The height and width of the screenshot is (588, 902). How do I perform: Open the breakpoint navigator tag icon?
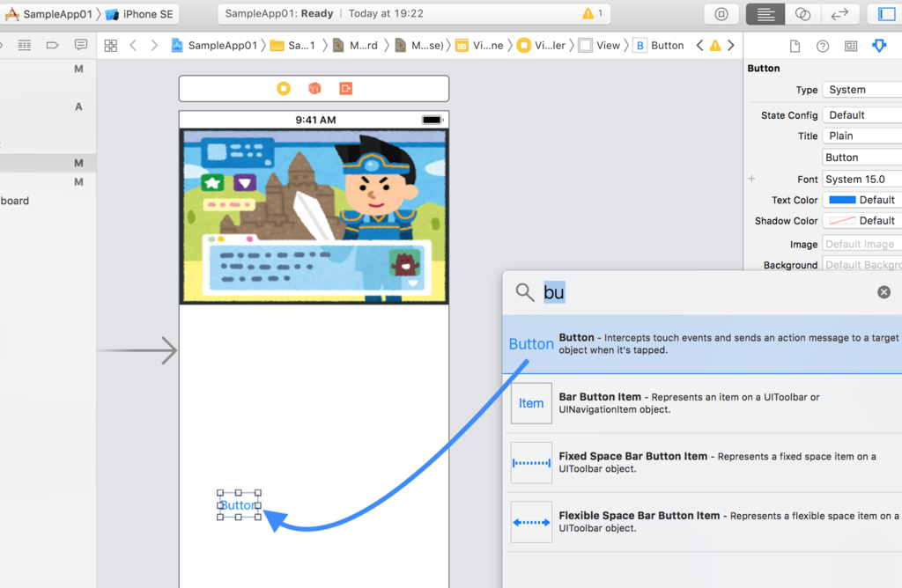(x=52, y=45)
